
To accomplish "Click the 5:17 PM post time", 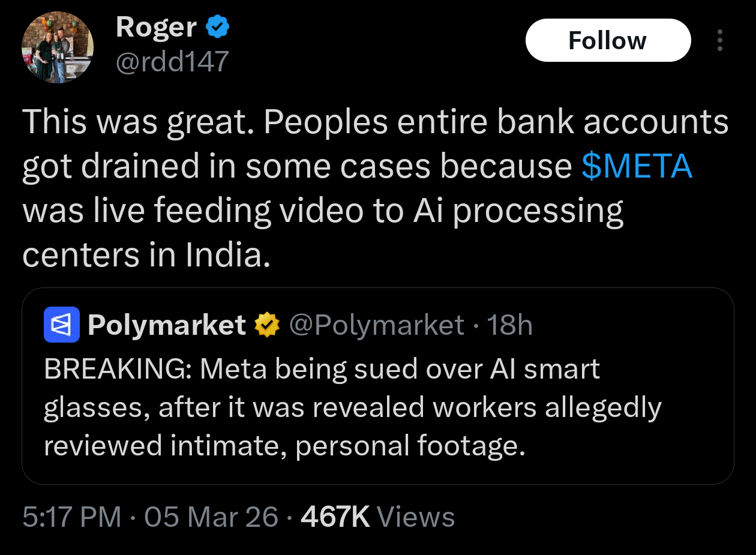I will point(71,517).
